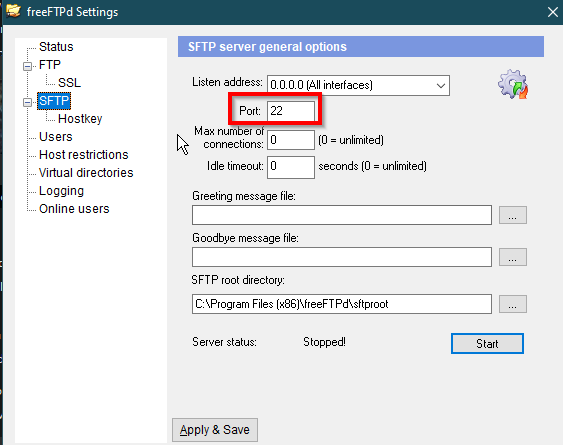Screen dimensions: 563x445
Task: Open the Logging settings page
Action: pyautogui.click(x=61, y=191)
